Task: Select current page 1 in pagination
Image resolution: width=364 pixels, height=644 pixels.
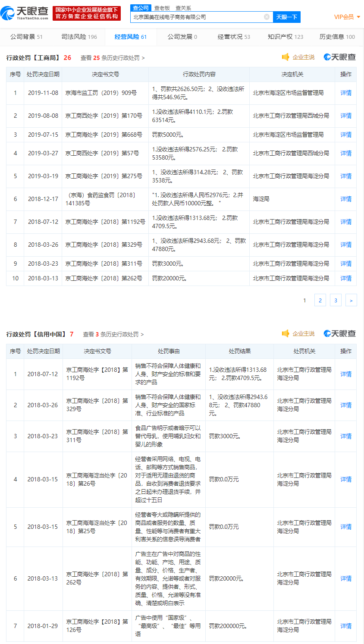Action: point(304,300)
